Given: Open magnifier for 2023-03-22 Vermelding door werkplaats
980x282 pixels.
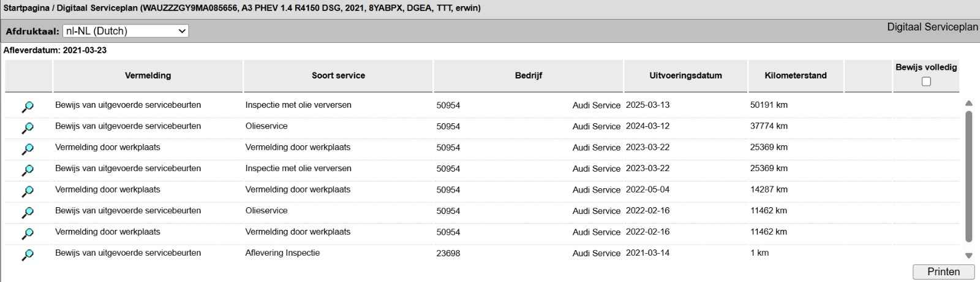Looking at the screenshot, I should point(28,149).
